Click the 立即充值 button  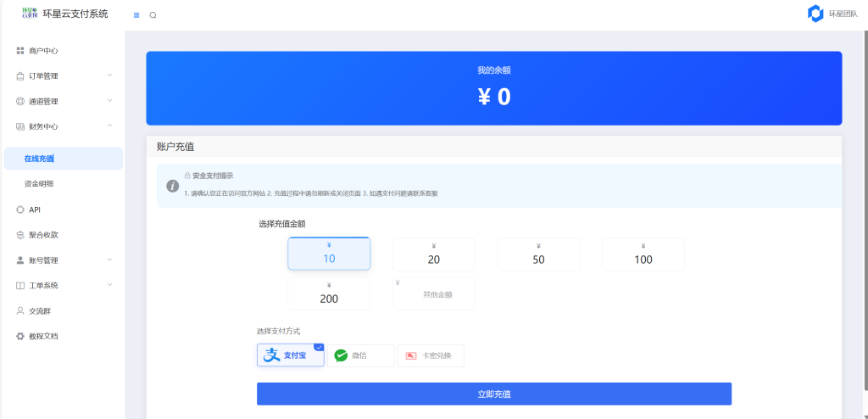coord(493,394)
